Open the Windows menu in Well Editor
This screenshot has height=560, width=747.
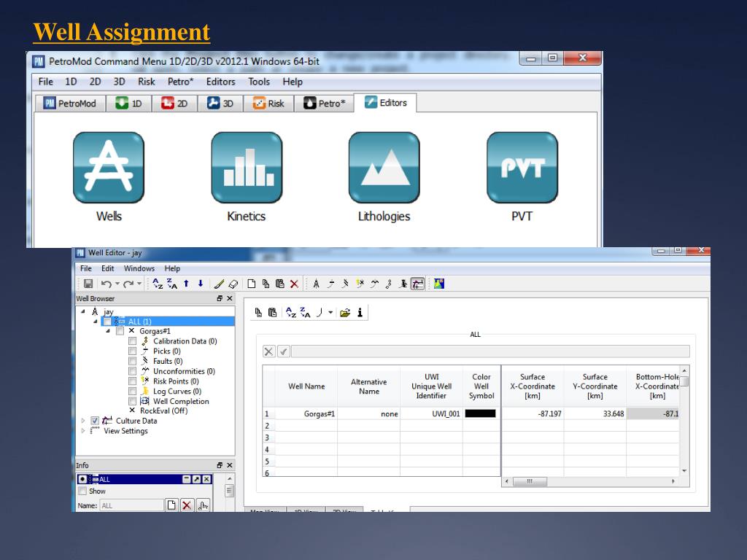[139, 268]
